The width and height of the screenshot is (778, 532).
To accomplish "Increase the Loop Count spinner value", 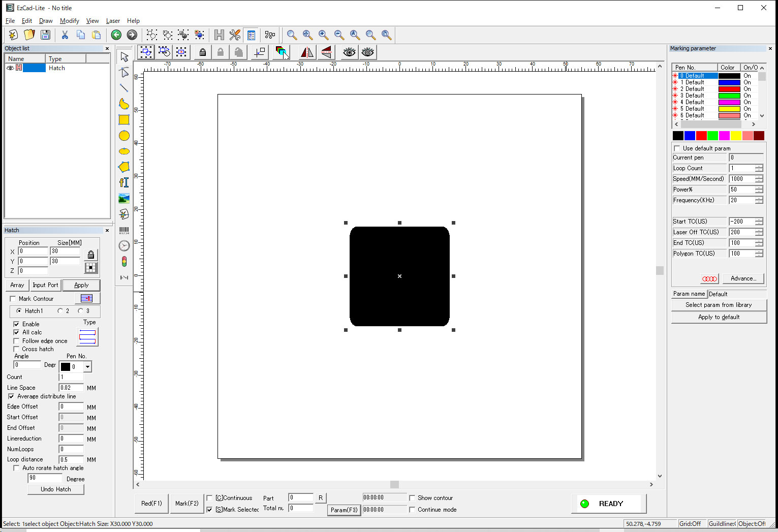I will pyautogui.click(x=759, y=166).
